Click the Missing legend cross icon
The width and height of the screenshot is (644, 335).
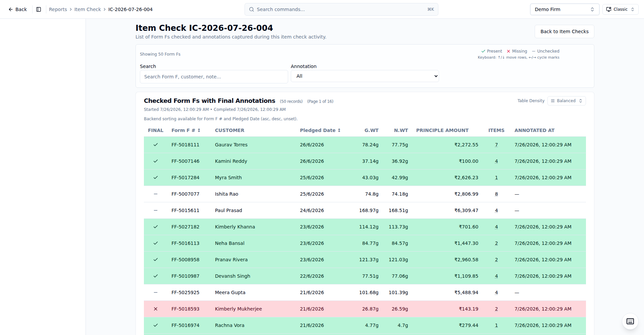[x=508, y=51]
